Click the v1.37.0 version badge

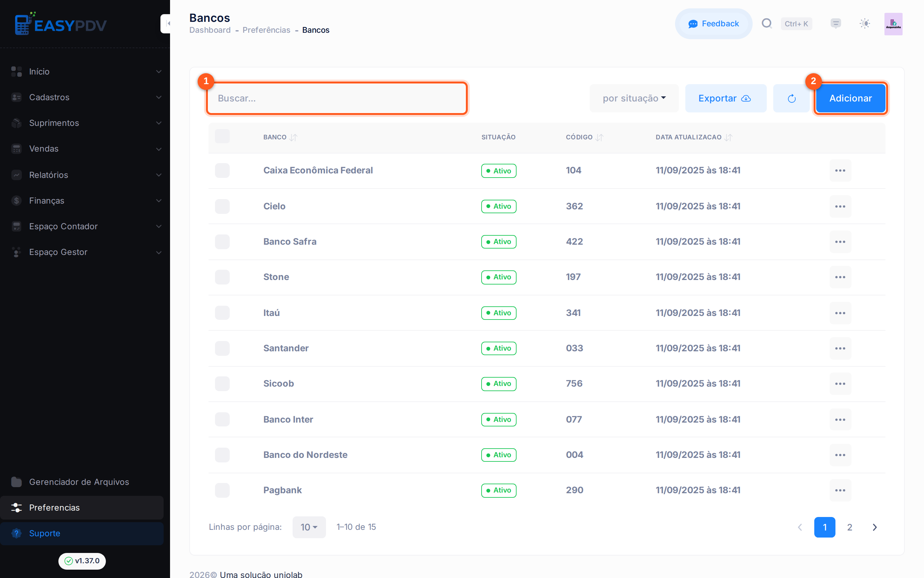click(x=82, y=561)
